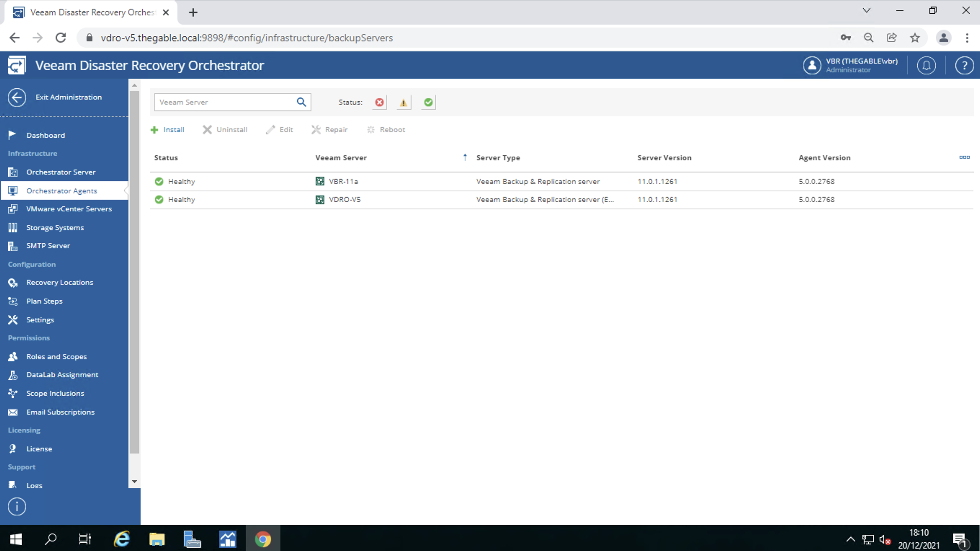Click the browser address bar
980x551 pixels.
[x=456, y=38]
